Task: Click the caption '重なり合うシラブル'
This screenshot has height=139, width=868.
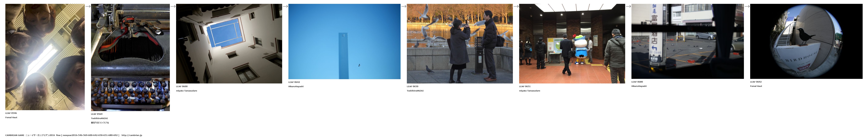Action: click(x=100, y=123)
